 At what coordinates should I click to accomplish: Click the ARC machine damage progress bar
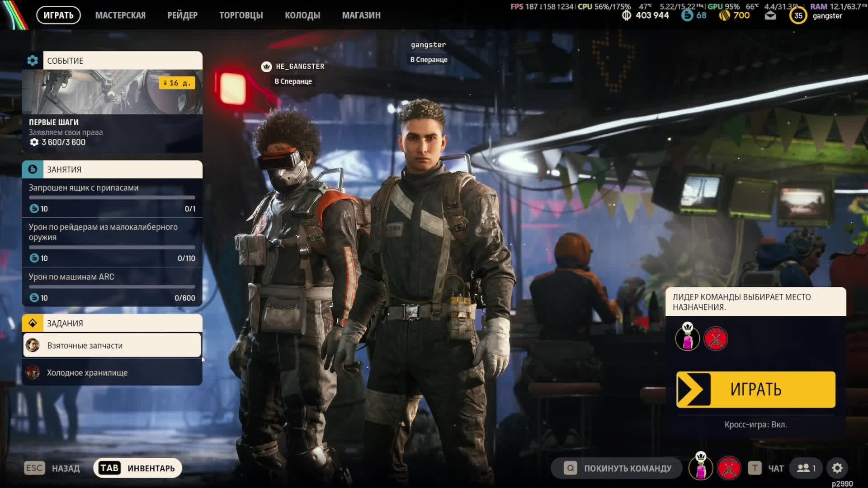[112, 286]
